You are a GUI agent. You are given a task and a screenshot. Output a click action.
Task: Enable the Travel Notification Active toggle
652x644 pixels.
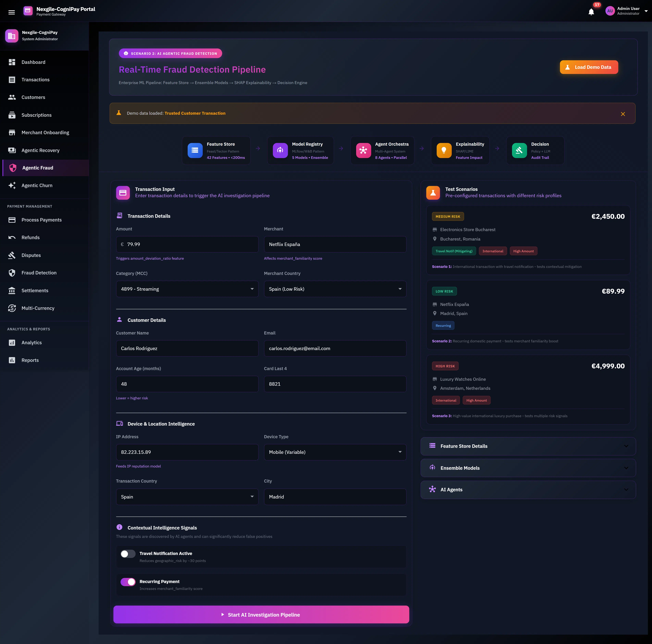click(128, 554)
